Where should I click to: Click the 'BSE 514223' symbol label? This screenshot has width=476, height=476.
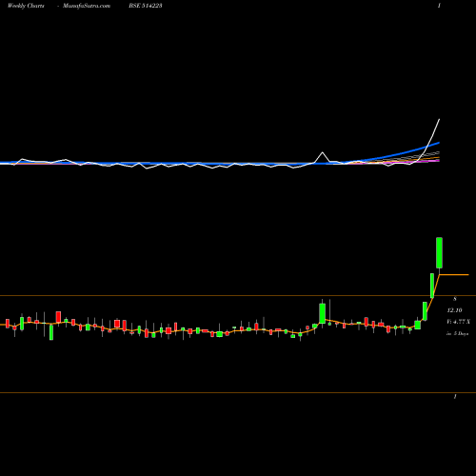(x=146, y=6)
